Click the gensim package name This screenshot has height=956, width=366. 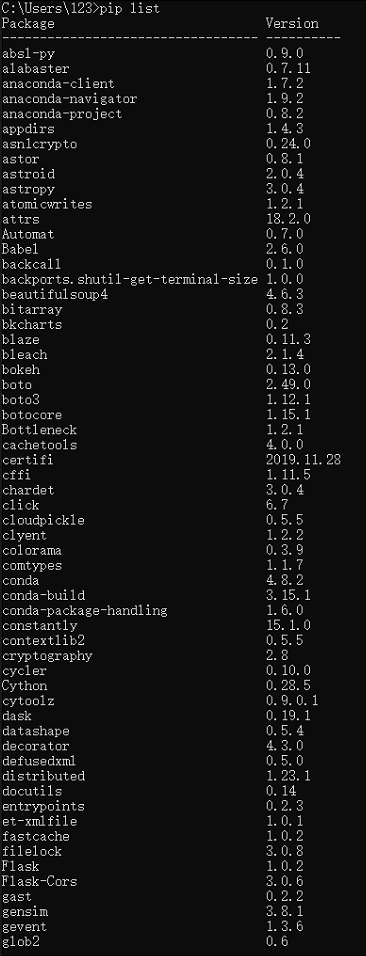click(24, 911)
